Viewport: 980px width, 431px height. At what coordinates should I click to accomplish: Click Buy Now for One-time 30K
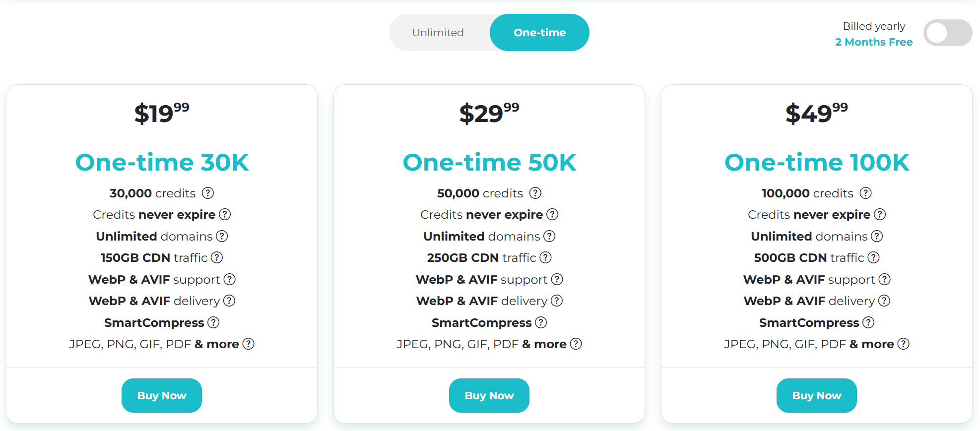(x=162, y=395)
